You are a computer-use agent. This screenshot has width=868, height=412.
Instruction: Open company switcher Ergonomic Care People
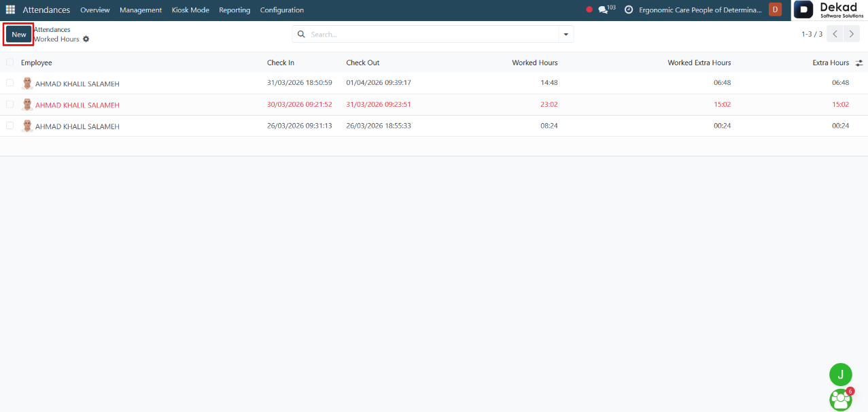[x=701, y=10]
